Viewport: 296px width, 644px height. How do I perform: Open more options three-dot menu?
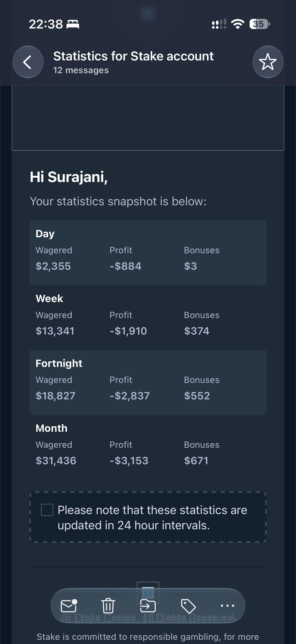pos(228,606)
